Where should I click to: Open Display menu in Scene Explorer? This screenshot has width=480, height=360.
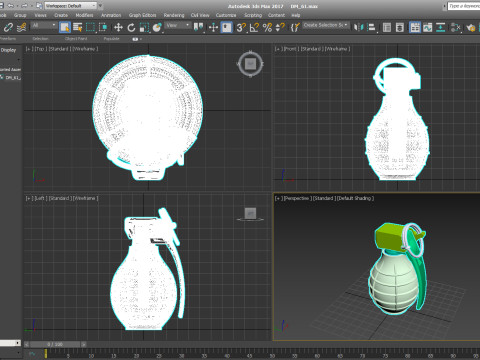click(8, 50)
